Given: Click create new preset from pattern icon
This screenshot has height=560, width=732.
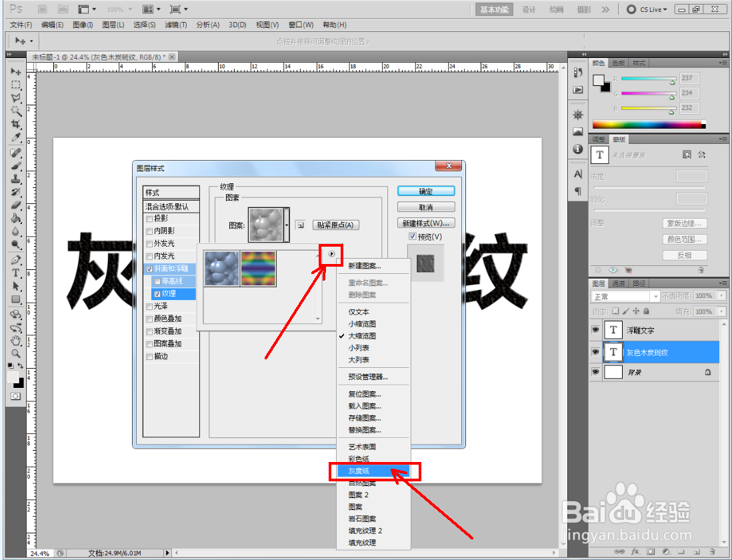Looking at the screenshot, I should click(300, 225).
